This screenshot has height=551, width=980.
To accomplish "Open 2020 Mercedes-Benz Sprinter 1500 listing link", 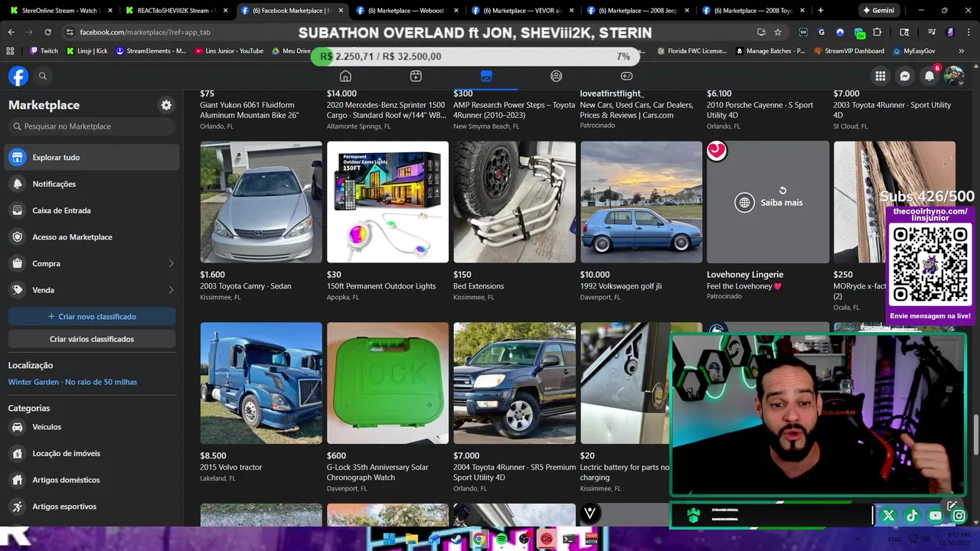I will pyautogui.click(x=387, y=110).
